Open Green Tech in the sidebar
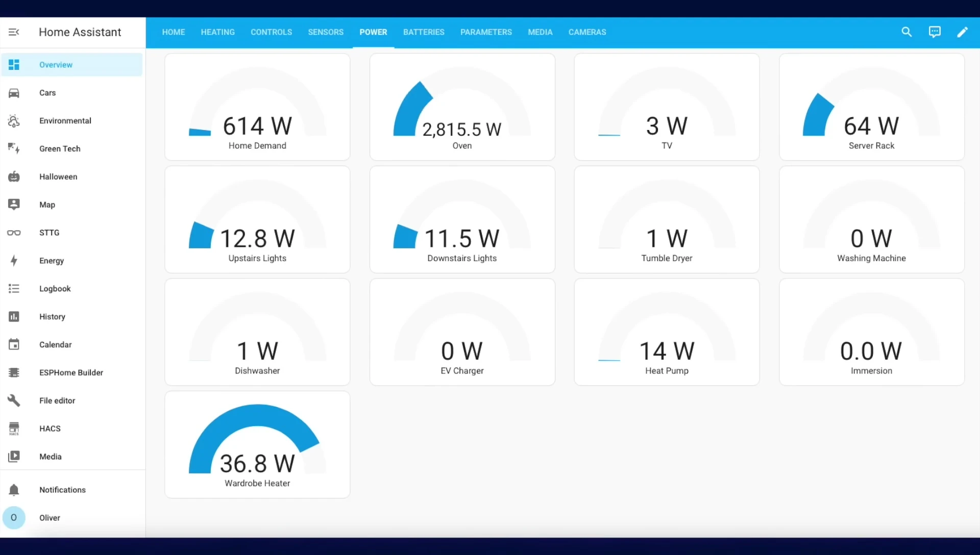The image size is (980, 555). pyautogui.click(x=60, y=148)
